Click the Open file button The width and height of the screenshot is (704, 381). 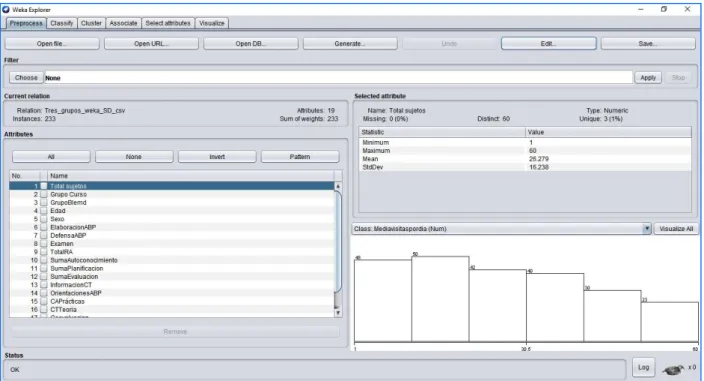click(x=52, y=44)
